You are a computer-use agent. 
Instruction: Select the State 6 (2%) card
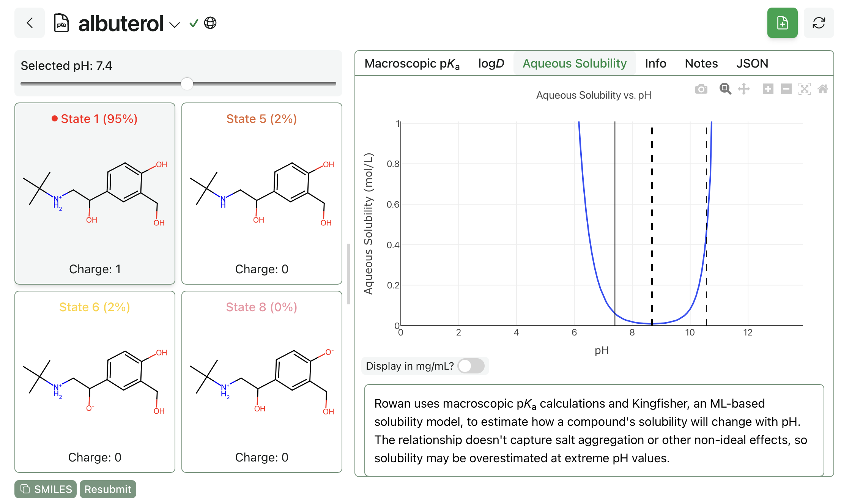[95, 382]
